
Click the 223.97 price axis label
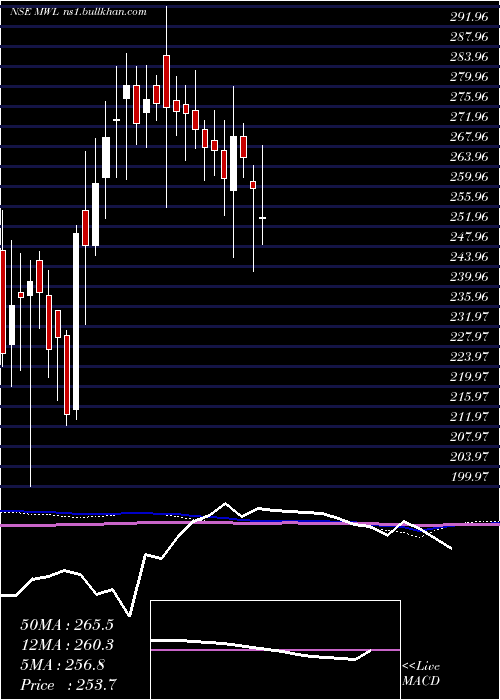[x=469, y=357]
